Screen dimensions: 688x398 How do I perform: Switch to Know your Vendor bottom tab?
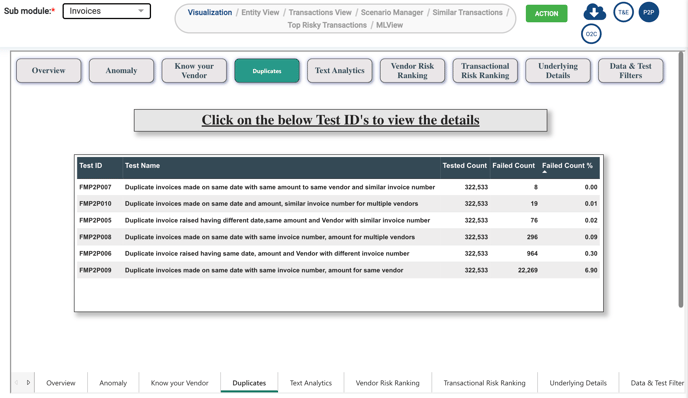179,383
